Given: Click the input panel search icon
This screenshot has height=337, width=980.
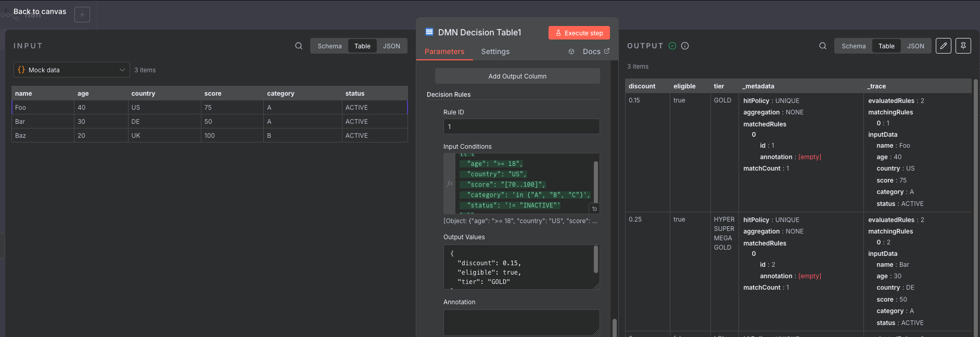Looking at the screenshot, I should (x=299, y=46).
